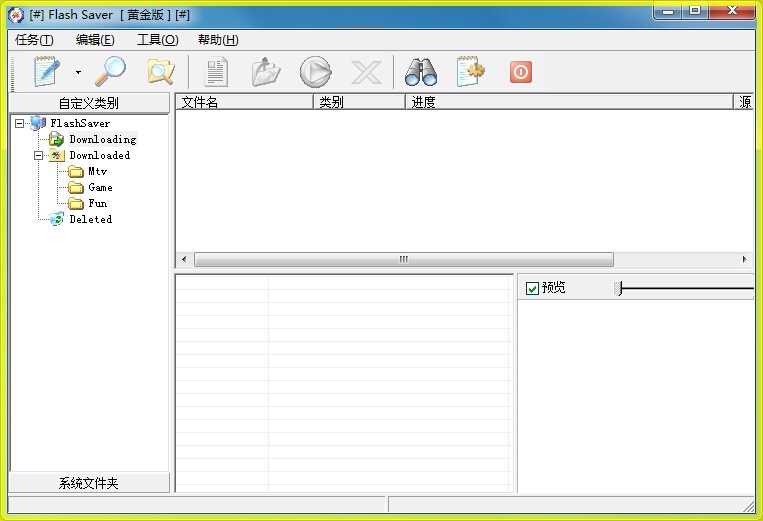
Task: Click the preview slider handle
Action: [618, 288]
